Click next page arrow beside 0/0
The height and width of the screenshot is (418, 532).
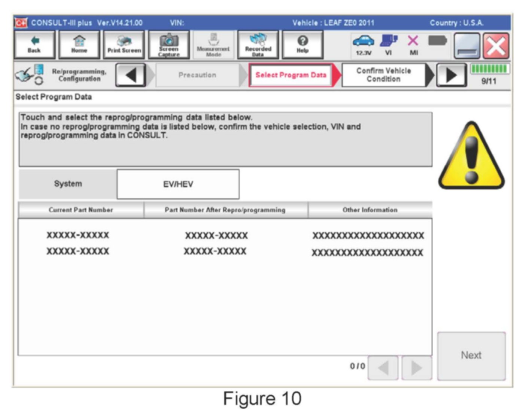click(x=416, y=368)
